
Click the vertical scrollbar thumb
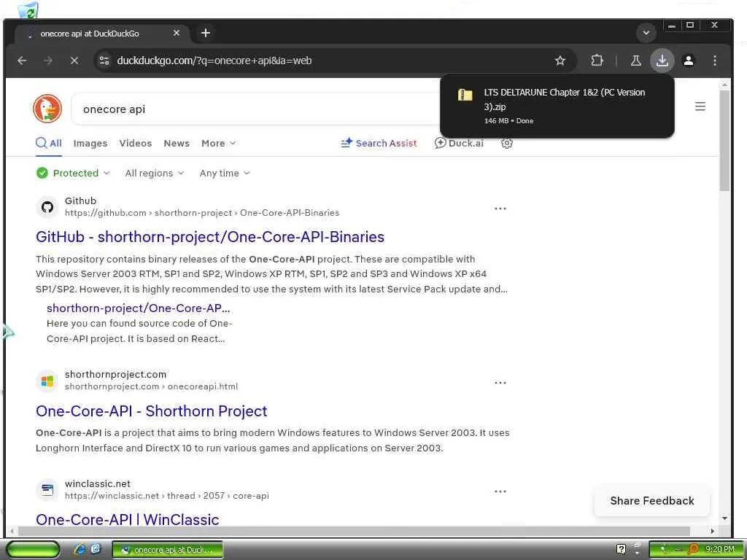point(724,140)
